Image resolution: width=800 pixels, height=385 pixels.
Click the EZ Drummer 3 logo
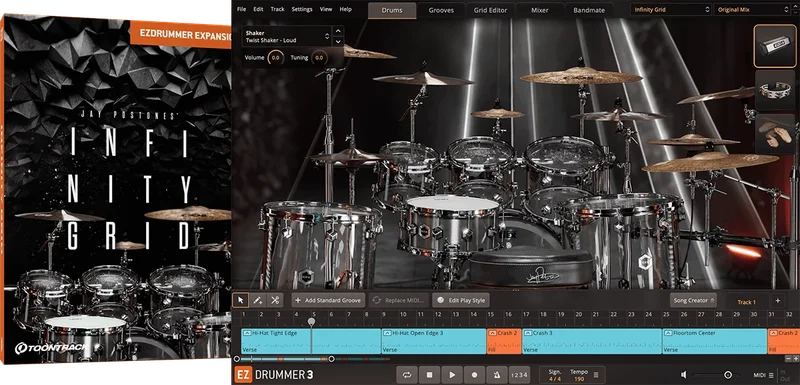(274, 375)
